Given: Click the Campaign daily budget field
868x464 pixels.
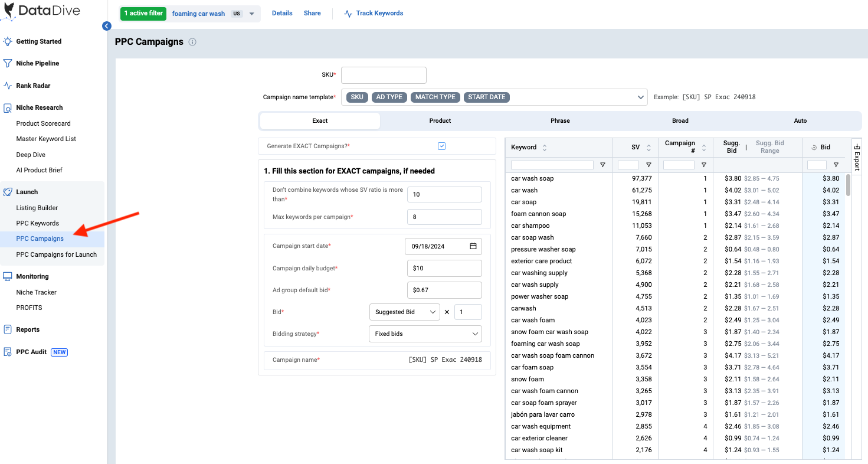Looking at the screenshot, I should coord(444,268).
